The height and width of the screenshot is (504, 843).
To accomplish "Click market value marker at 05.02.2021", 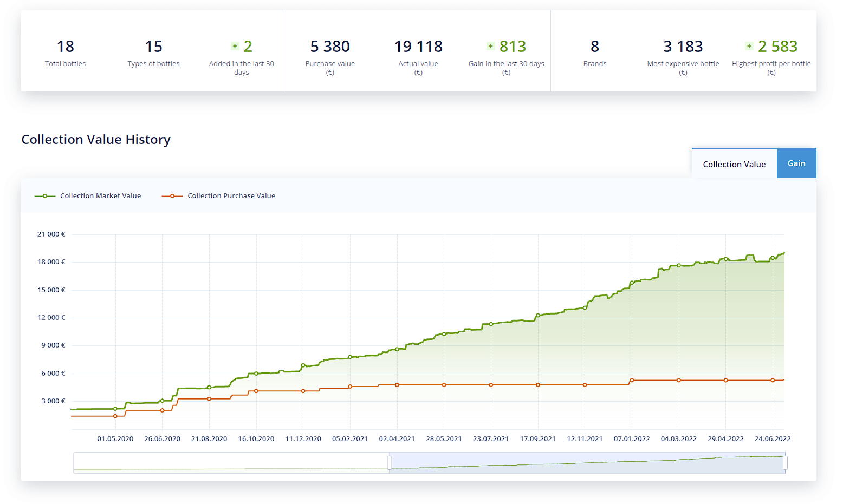I will click(x=350, y=357).
